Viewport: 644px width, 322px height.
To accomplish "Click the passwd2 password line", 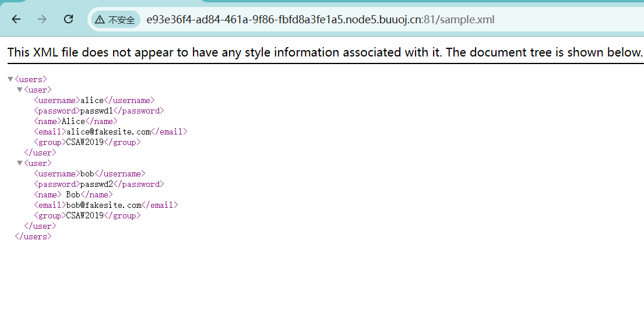I will tap(98, 184).
